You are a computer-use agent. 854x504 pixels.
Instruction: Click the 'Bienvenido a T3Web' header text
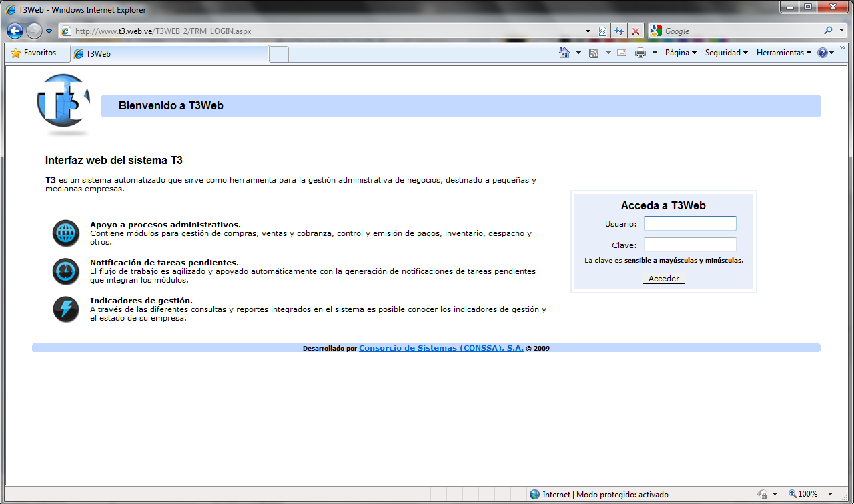171,105
